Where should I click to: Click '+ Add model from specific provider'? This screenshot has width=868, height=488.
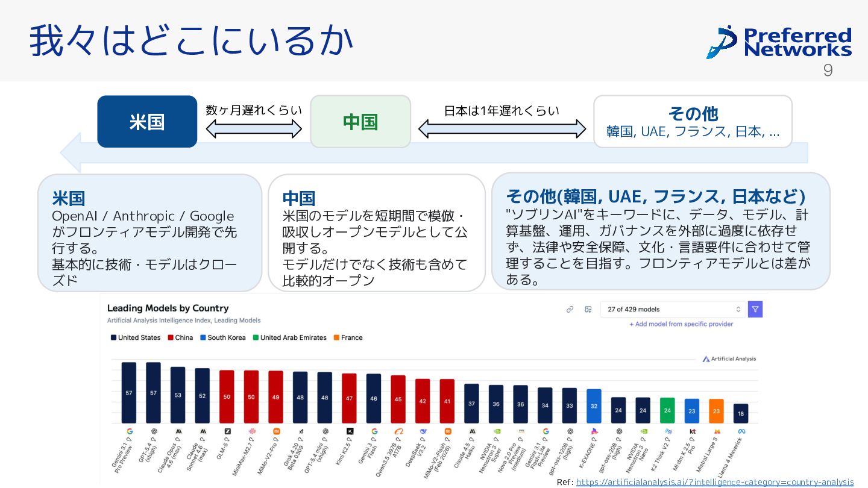pyautogui.click(x=681, y=324)
